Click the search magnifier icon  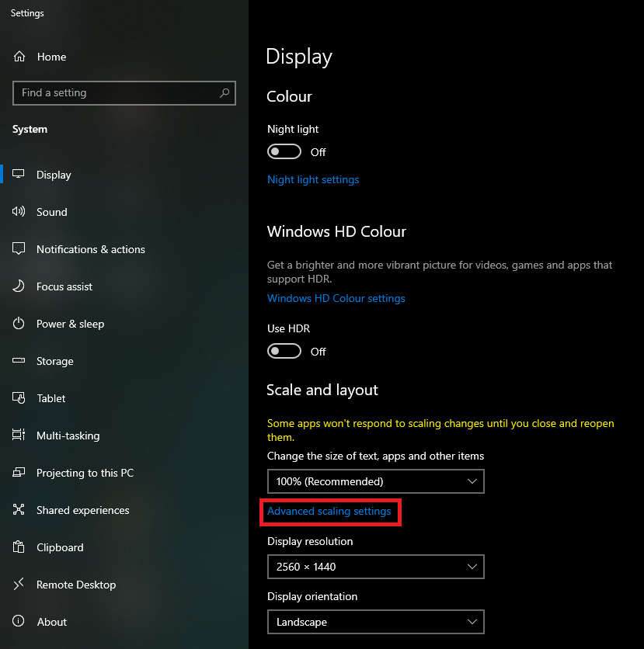[225, 92]
